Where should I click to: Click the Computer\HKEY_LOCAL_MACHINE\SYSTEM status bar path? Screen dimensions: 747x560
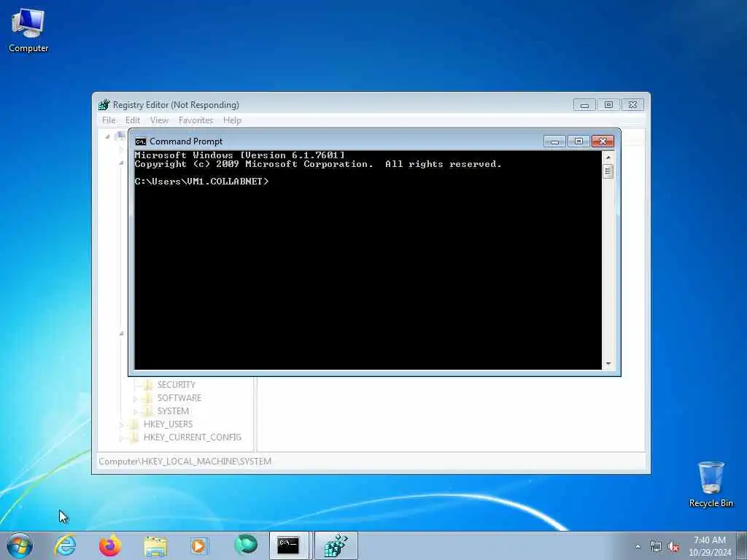click(185, 462)
